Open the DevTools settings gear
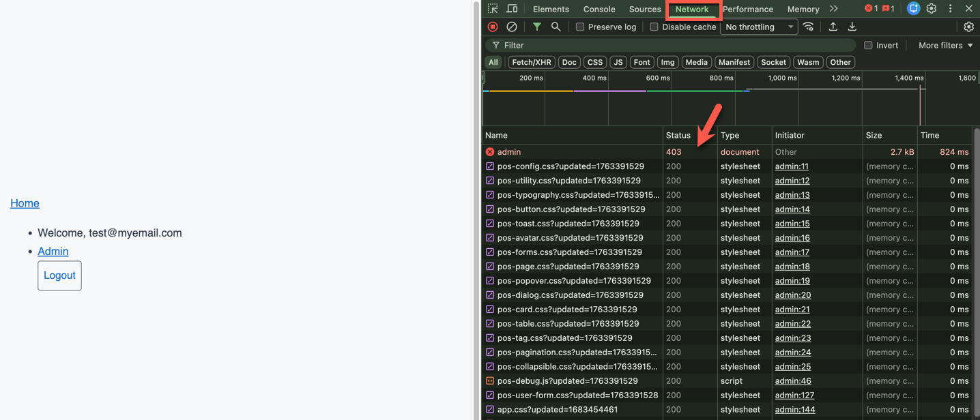Viewport: 980px width, 420px height. point(931,8)
